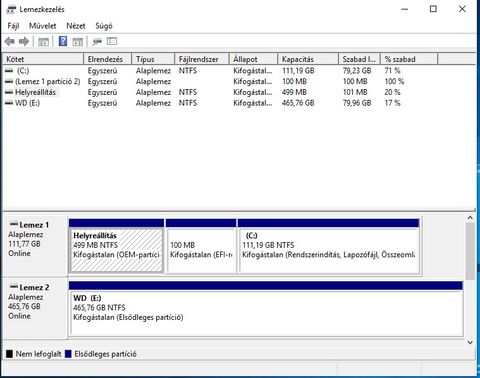Click the scroll up arrow in disk pane

click(470, 218)
